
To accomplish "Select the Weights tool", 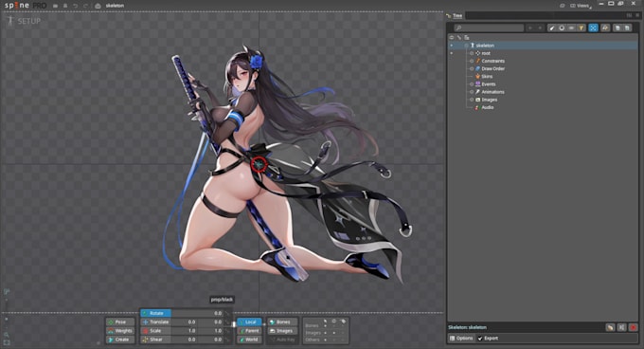I will point(120,330).
